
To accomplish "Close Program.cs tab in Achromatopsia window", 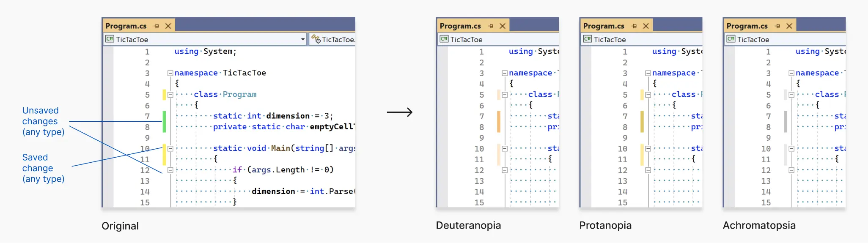I will (x=789, y=26).
